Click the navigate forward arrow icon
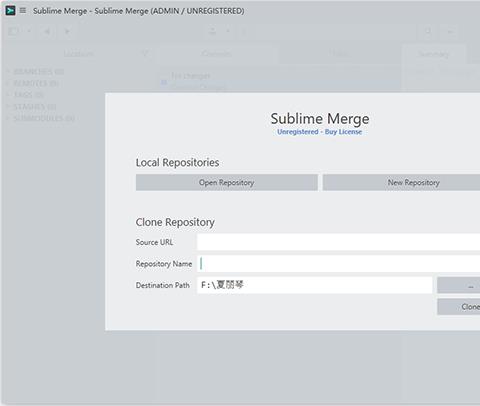The height and width of the screenshot is (406, 480). tap(67, 31)
